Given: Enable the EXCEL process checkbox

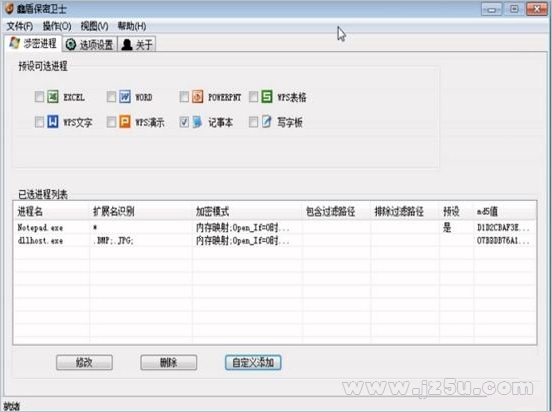Looking at the screenshot, I should [39, 96].
